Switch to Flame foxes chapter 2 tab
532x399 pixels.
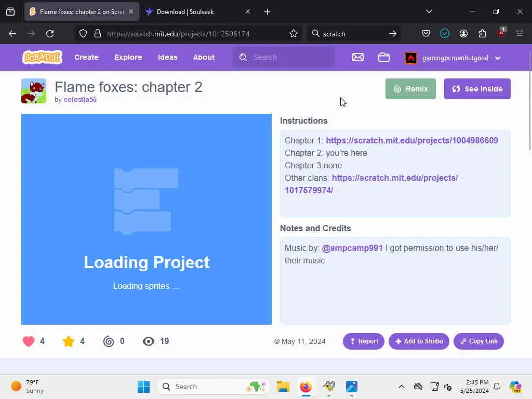[82, 12]
